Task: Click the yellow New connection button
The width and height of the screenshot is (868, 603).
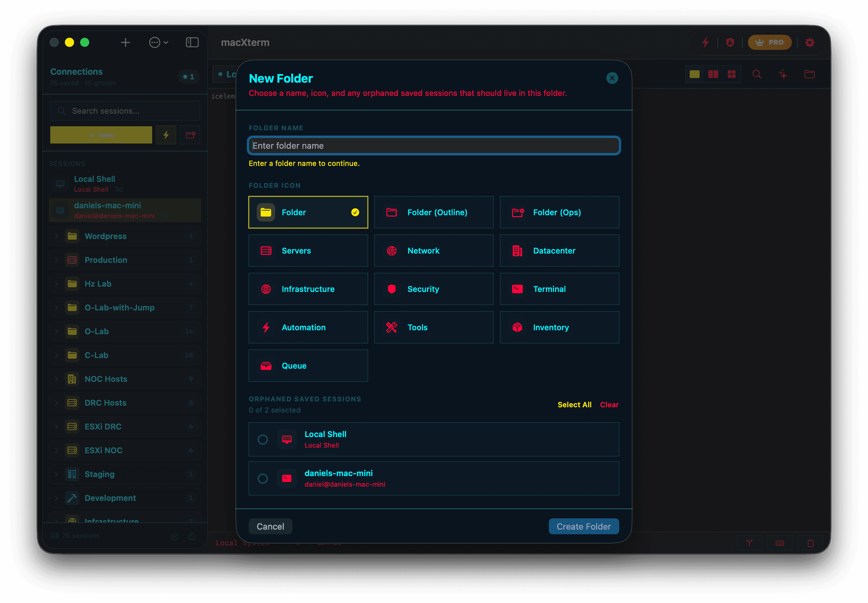Action: coord(101,135)
